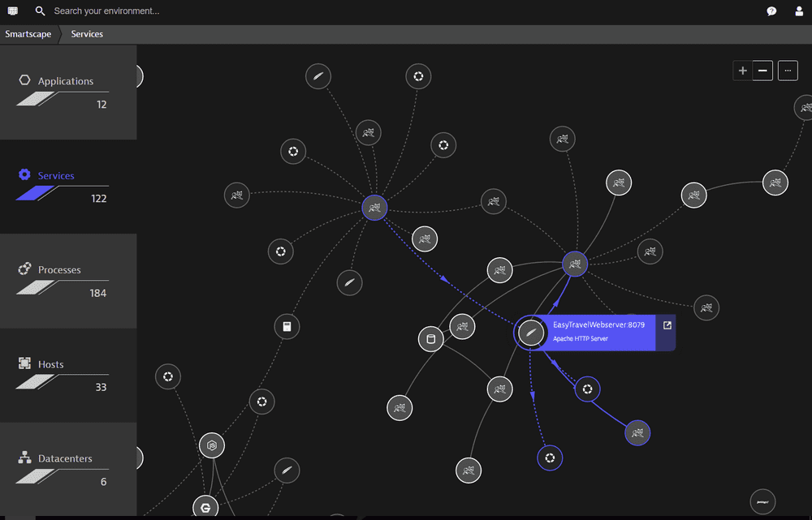812x520 pixels.
Task: Click the database cylinder node below the webserver
Action: coord(431,339)
